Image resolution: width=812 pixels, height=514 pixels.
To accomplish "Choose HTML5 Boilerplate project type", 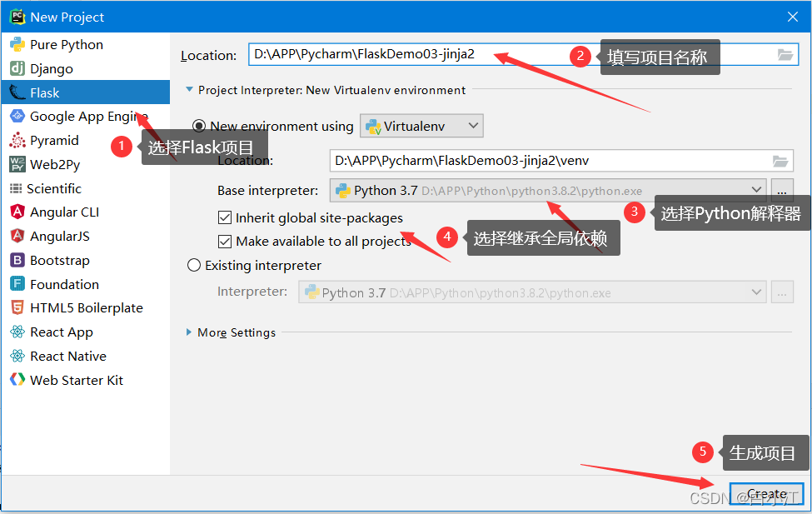I will tap(87, 307).
